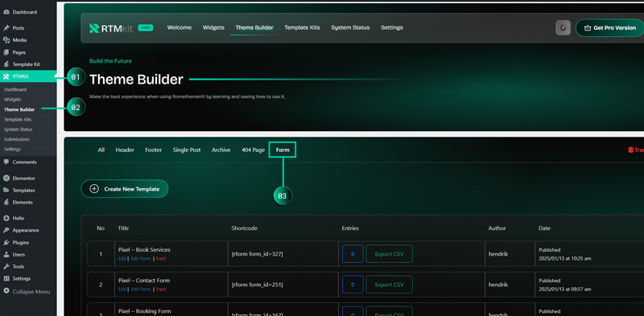Click the Hello plus icon in sidebar
The height and width of the screenshot is (316, 644).
point(6,219)
